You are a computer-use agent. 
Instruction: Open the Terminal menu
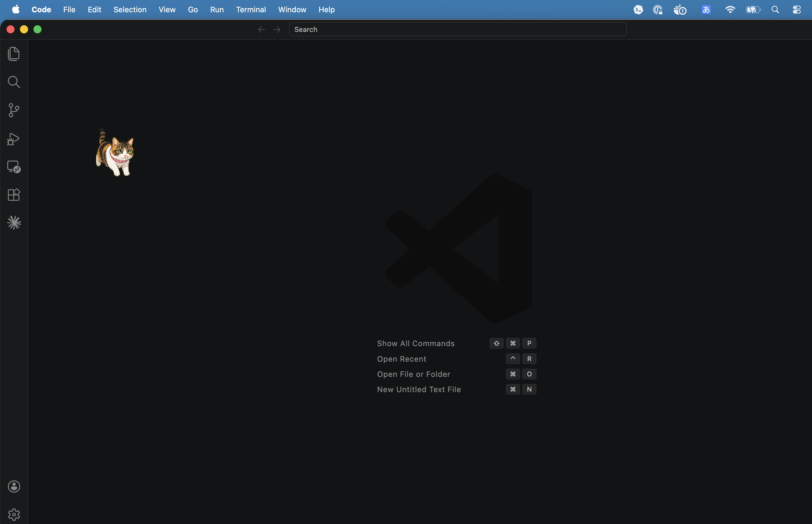(251, 10)
